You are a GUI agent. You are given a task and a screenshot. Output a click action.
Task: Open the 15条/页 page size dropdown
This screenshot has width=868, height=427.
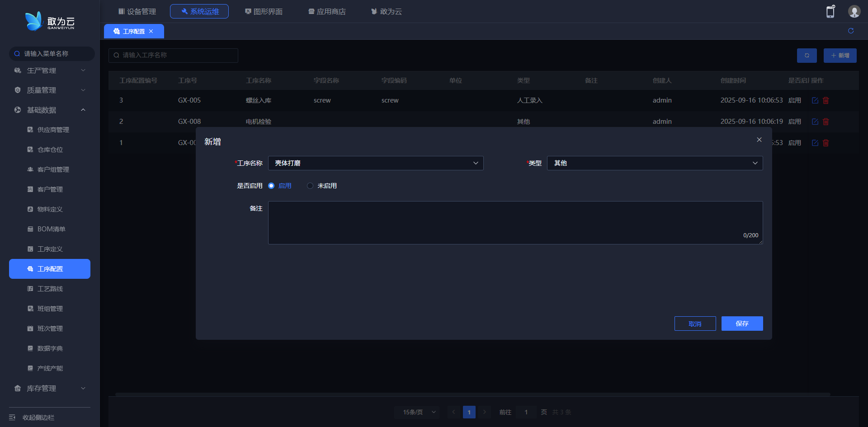(x=416, y=412)
